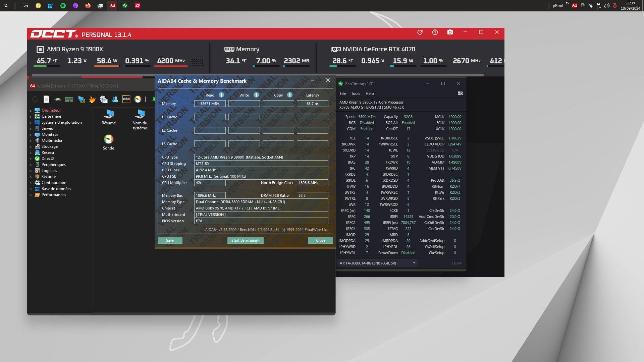Select the AIDA64 taskbar button

coord(113,6)
